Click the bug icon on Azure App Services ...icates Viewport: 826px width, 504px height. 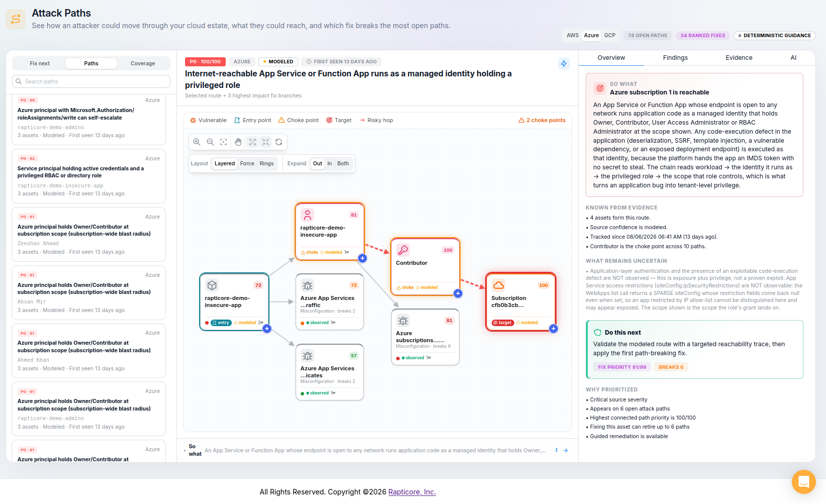(307, 356)
